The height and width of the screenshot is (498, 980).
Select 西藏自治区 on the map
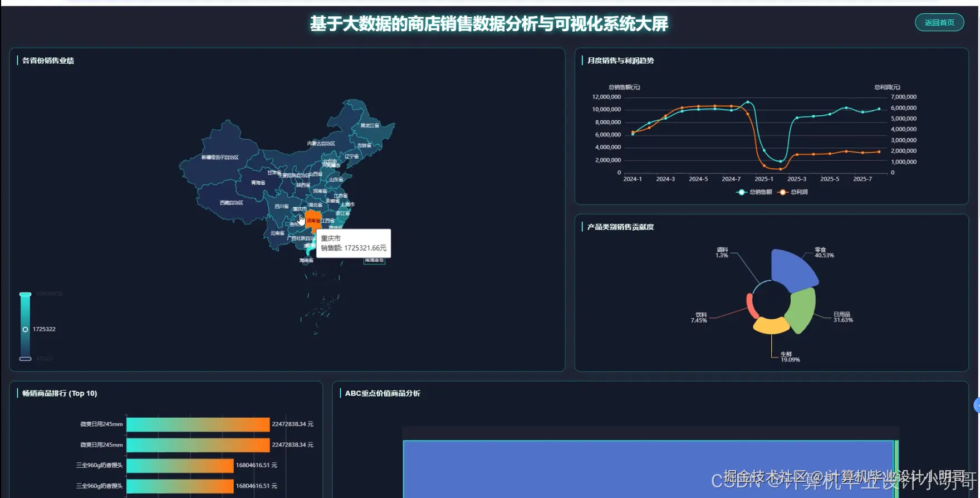(231, 203)
